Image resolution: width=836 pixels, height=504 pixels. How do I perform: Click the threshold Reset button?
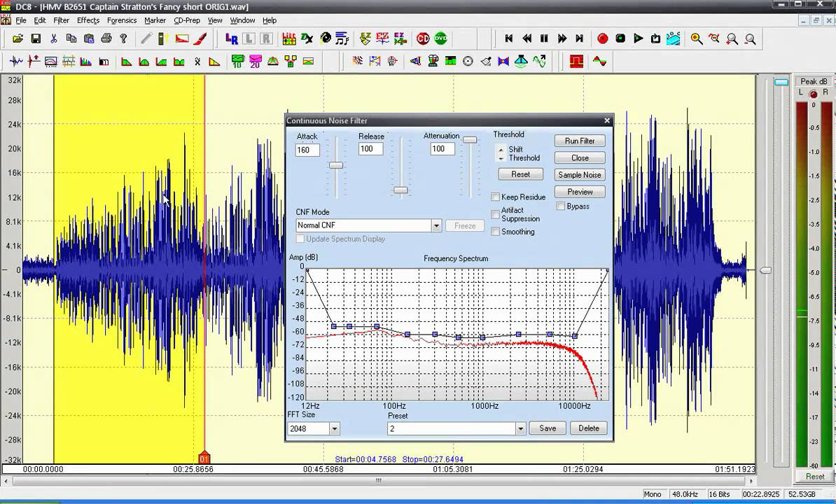point(520,174)
